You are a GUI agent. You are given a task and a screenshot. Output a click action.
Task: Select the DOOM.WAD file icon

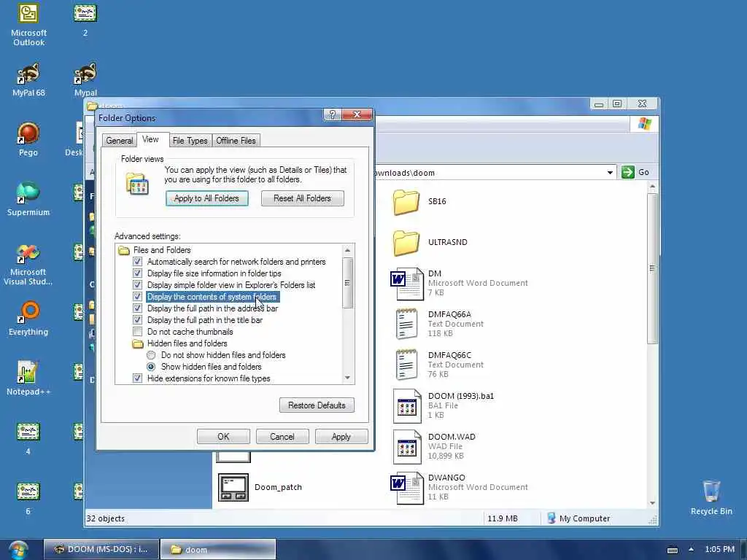point(407,447)
